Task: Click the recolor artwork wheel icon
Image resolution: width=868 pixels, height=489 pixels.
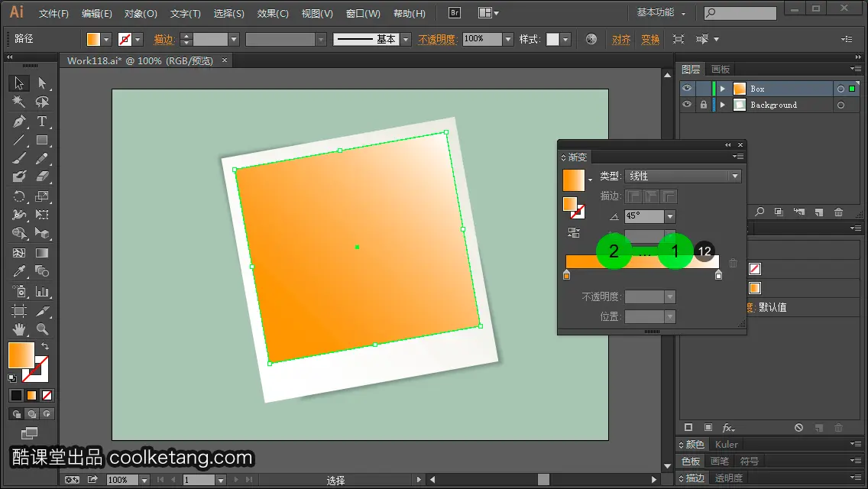Action: point(591,39)
